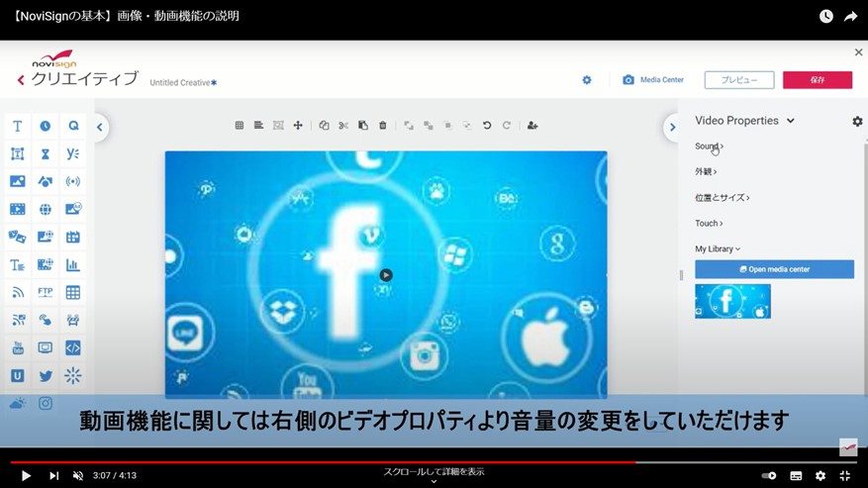The width and height of the screenshot is (868, 488).
Task: Click the スクロールして詳細を表示 link
Action: 434,472
